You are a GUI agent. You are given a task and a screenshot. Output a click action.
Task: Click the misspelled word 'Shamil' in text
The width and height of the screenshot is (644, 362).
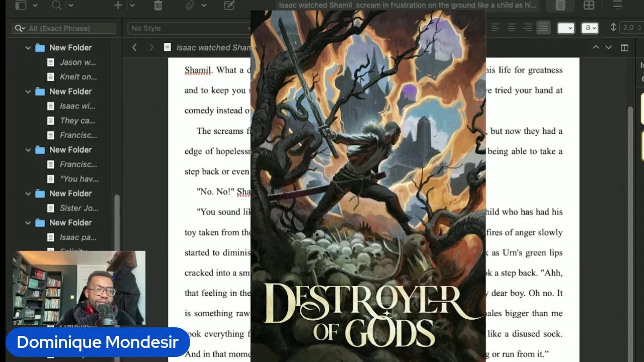tap(198, 70)
